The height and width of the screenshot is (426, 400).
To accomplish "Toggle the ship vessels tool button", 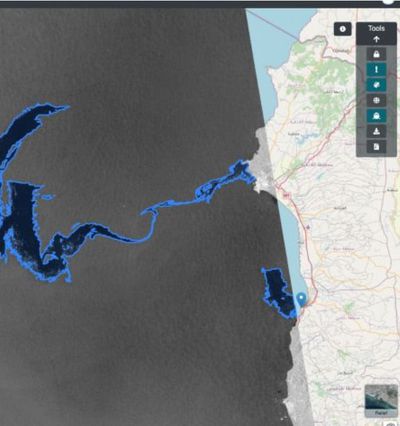I will point(376,116).
